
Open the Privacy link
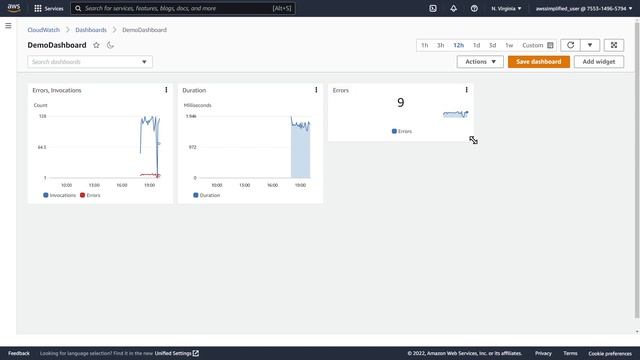(543, 353)
